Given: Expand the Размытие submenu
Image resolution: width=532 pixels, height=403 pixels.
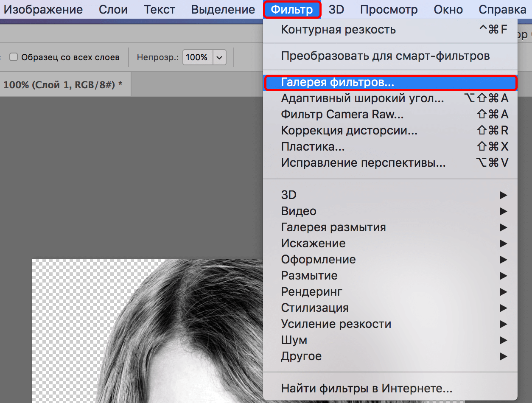Looking at the screenshot, I should [309, 276].
